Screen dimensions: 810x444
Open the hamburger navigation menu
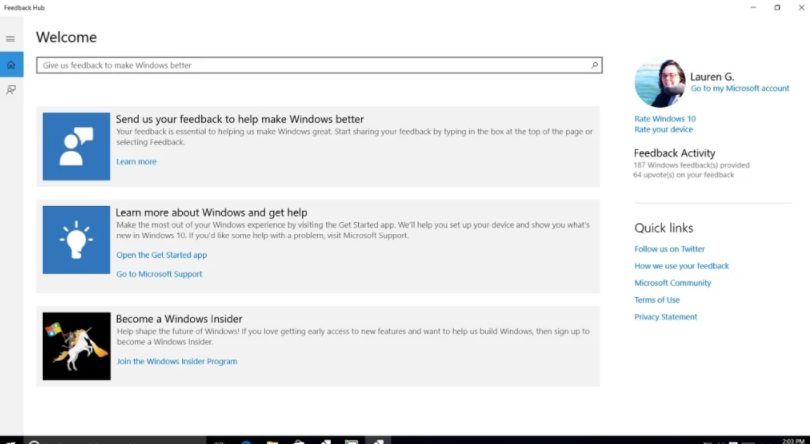[10, 39]
